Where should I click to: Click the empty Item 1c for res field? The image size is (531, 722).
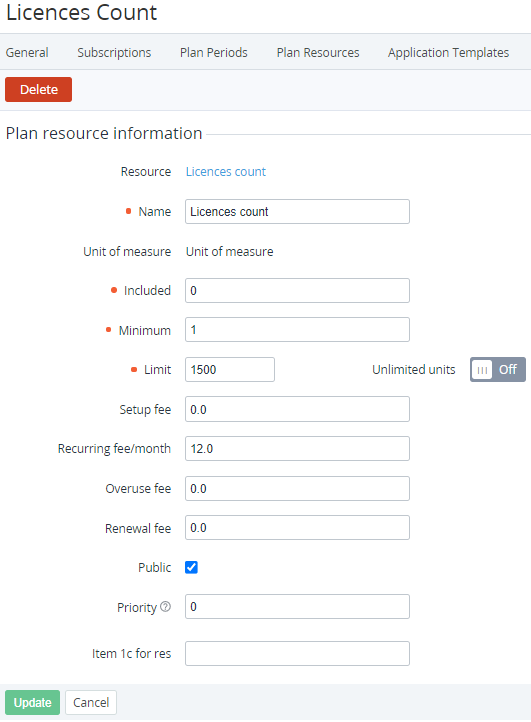coord(297,653)
